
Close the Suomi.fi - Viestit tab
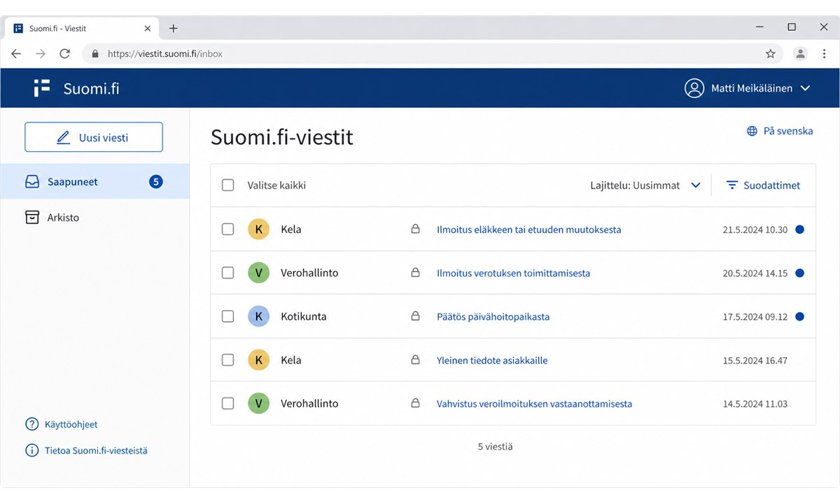tap(147, 29)
